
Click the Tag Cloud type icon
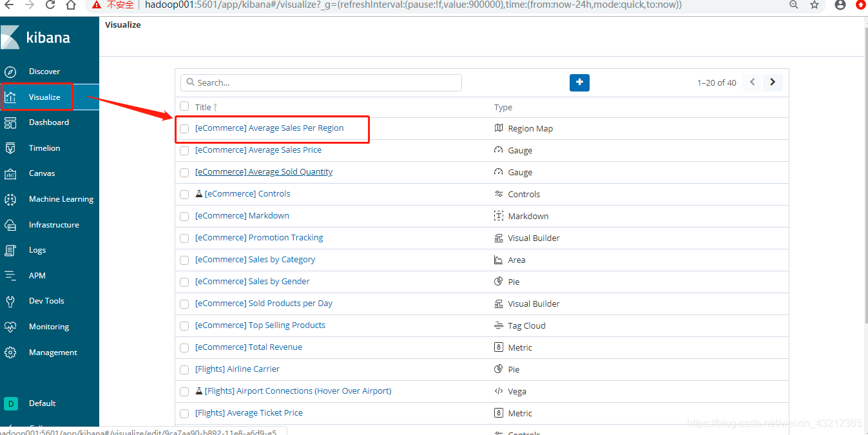(x=498, y=325)
